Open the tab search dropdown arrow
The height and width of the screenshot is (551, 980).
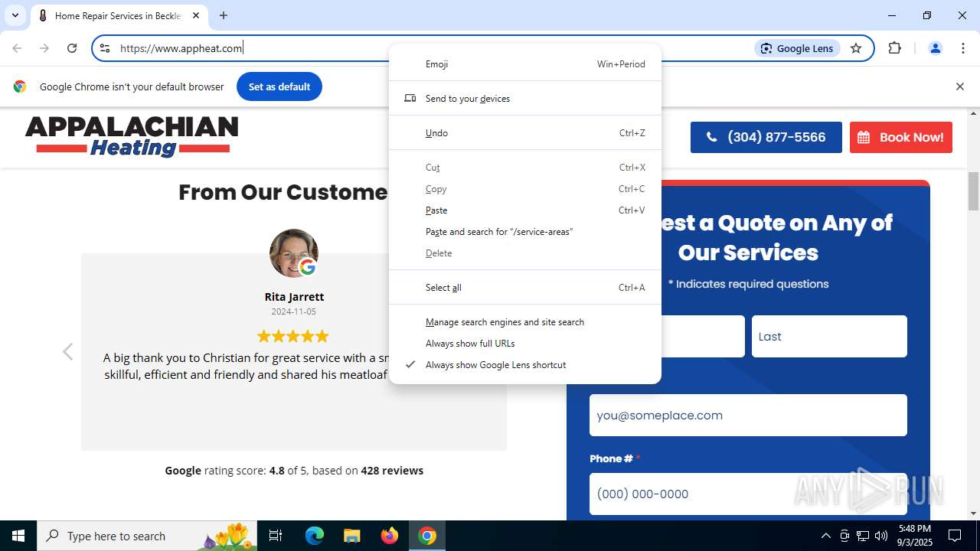(x=15, y=15)
